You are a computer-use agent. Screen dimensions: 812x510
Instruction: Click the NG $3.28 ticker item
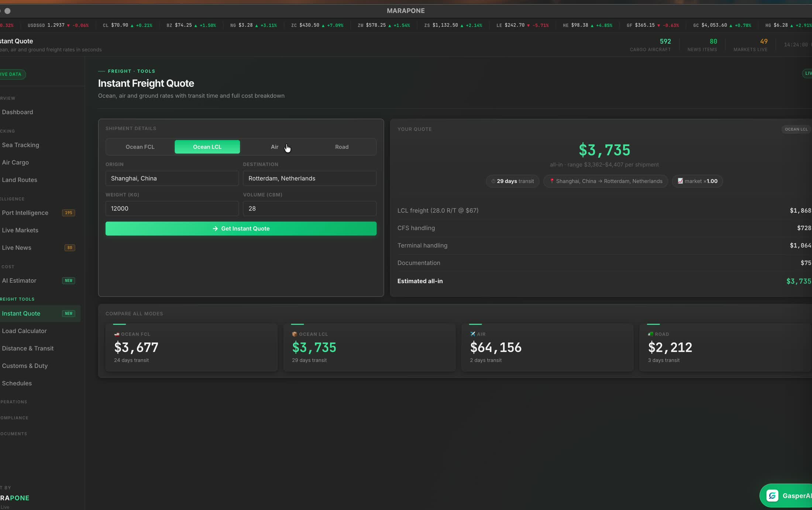[x=253, y=25]
